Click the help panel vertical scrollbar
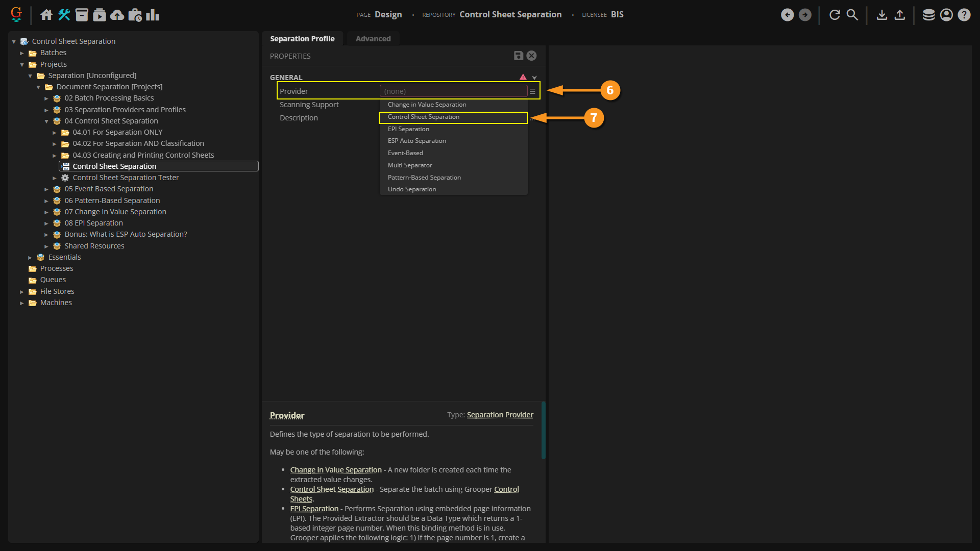Screen dimensions: 980x551 pyautogui.click(x=543, y=430)
